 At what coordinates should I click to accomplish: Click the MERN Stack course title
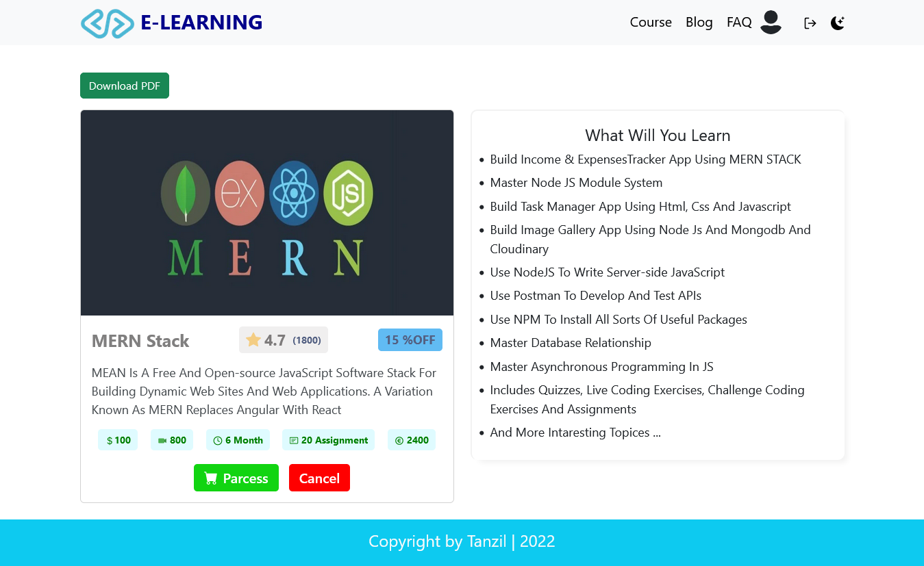tap(140, 341)
